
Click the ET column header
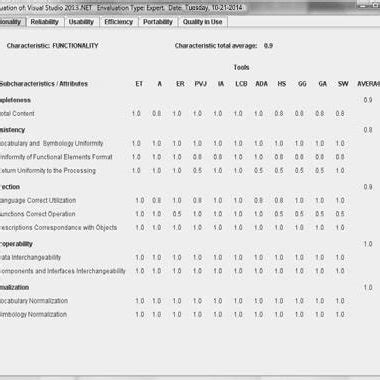(x=139, y=84)
